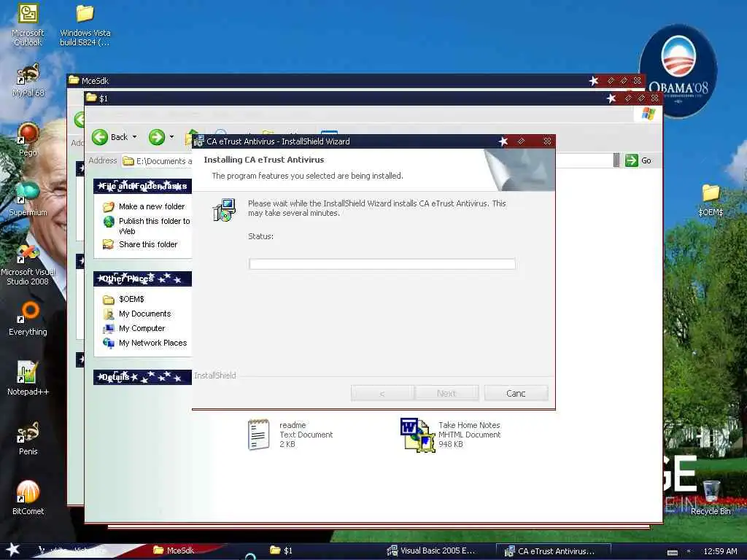Viewport: 747px width, 560px height.
Task: Select the Microsoft Visual Studio 2008 shortcut
Action: click(28, 265)
